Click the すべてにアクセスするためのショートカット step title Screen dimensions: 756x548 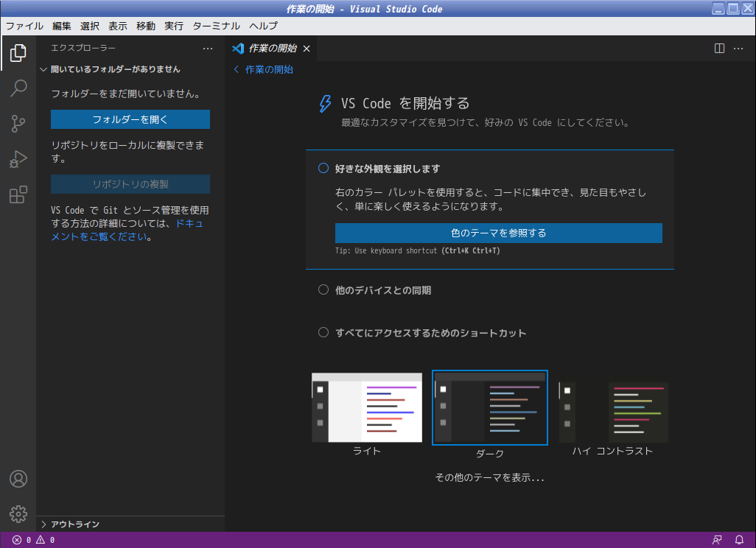430,333
